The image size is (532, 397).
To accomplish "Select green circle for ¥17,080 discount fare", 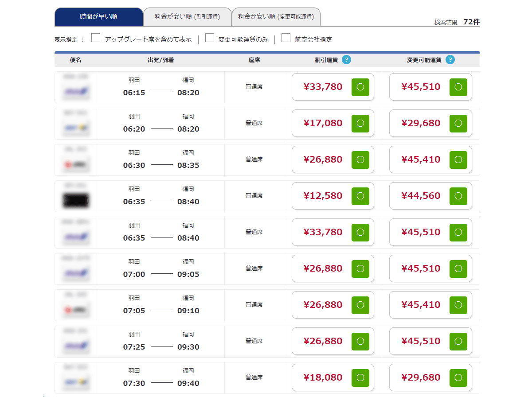I will tap(360, 123).
